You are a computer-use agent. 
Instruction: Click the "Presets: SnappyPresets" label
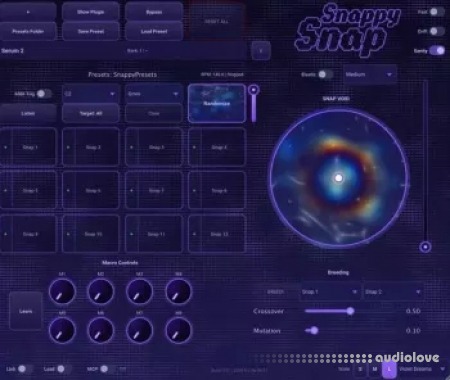pos(122,74)
